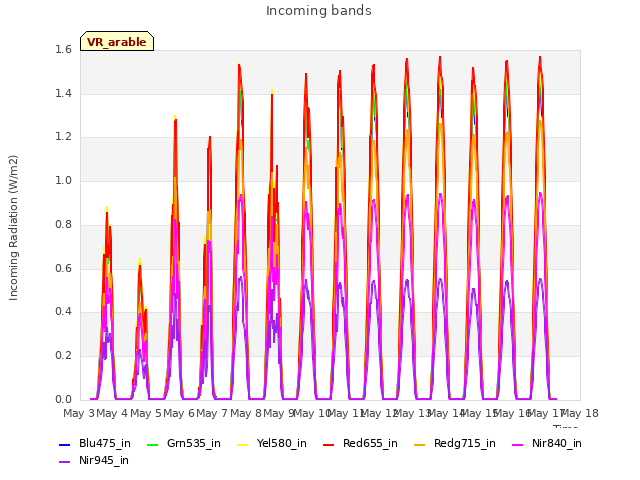Toggle the Redg715_in legend entry
The image size is (640, 480).
pos(455,443)
